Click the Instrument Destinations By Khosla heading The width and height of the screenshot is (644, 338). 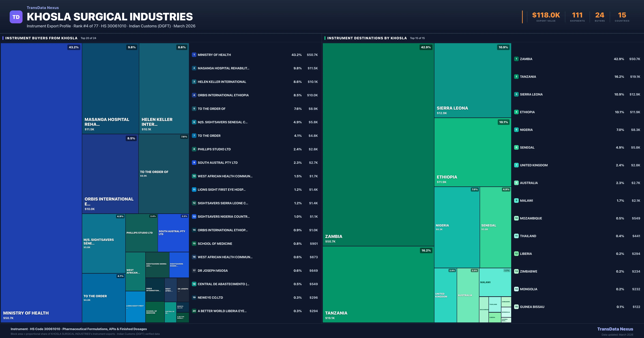coord(367,38)
